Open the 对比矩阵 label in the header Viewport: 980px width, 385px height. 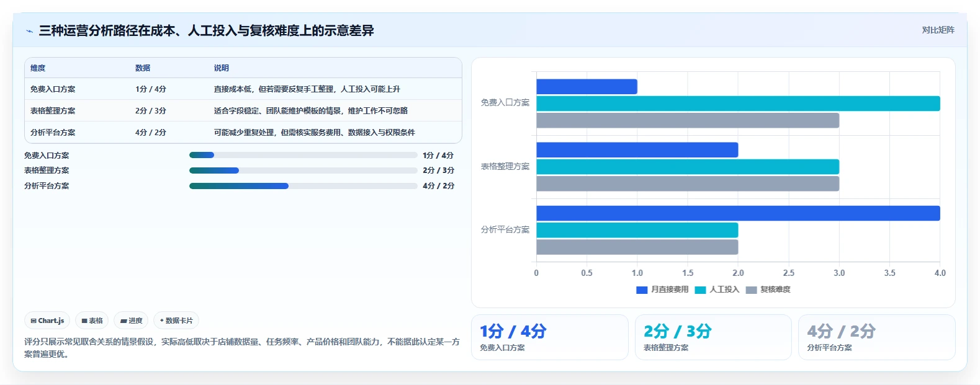pos(938,30)
